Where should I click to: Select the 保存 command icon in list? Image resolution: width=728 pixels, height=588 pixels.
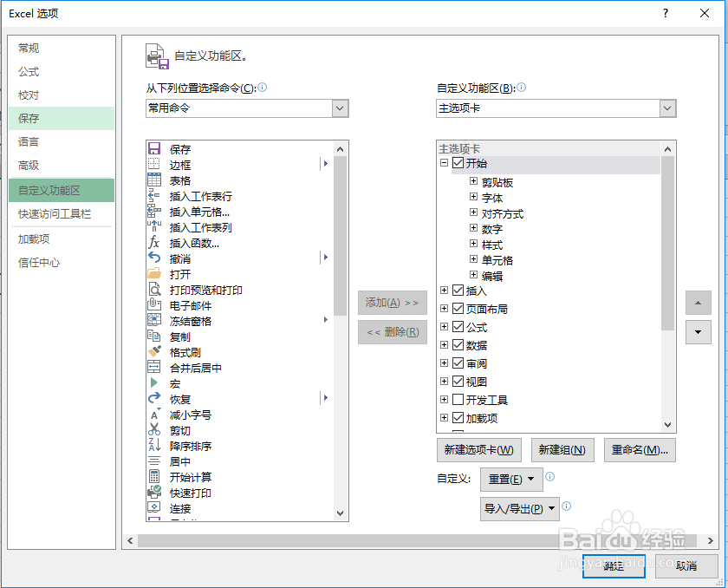pos(154,148)
